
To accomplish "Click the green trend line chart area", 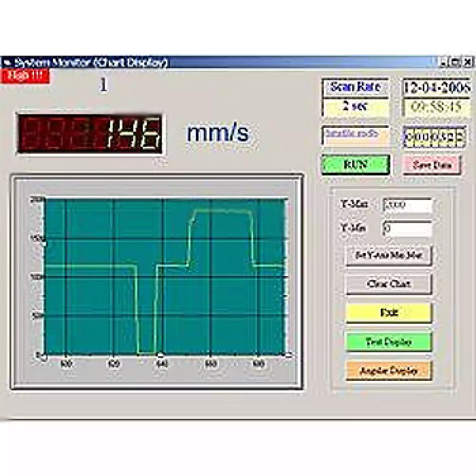I will (x=165, y=276).
